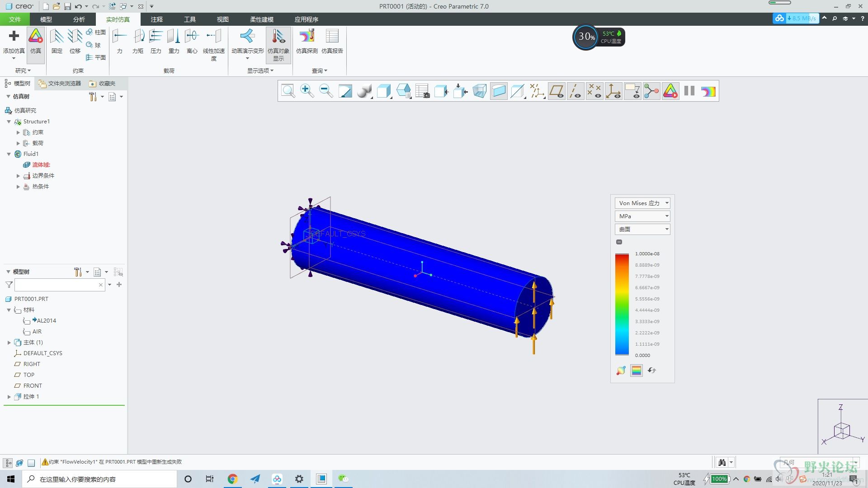Toggle datum axis display
Image resolution: width=868 pixels, height=488 pixels.
(x=576, y=91)
